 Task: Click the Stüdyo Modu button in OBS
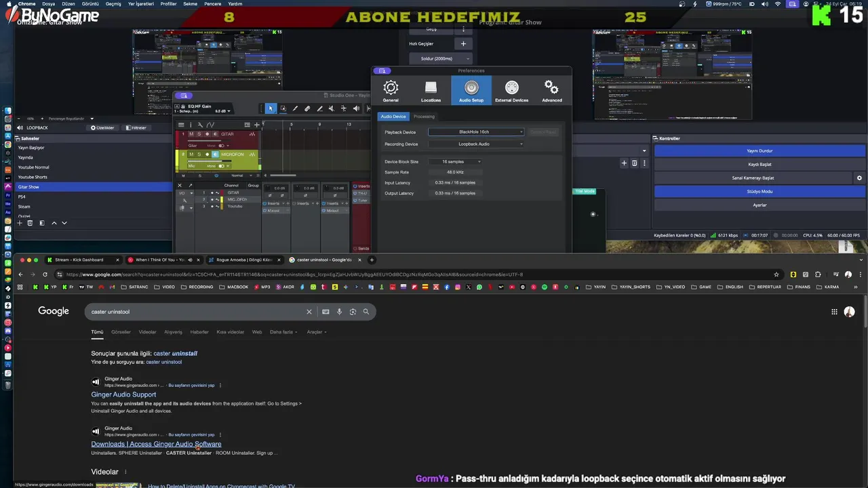point(759,191)
